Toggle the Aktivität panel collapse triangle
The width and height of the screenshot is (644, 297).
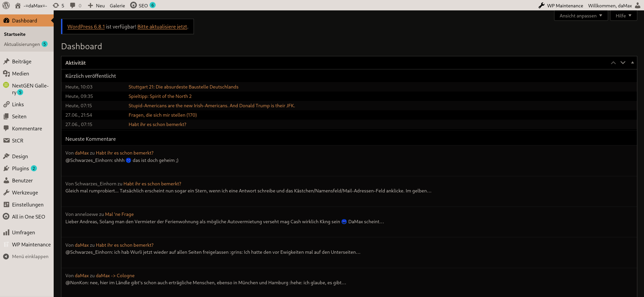[633, 63]
